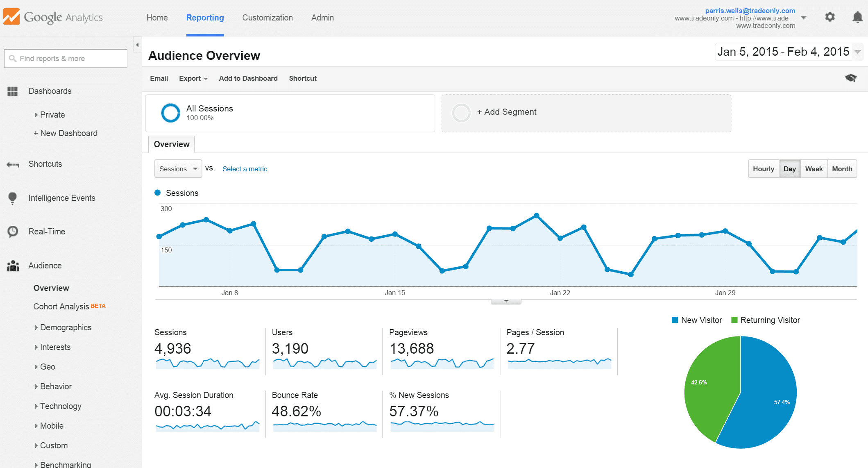Click the notifications bell icon
The width and height of the screenshot is (868, 468).
(856, 17)
